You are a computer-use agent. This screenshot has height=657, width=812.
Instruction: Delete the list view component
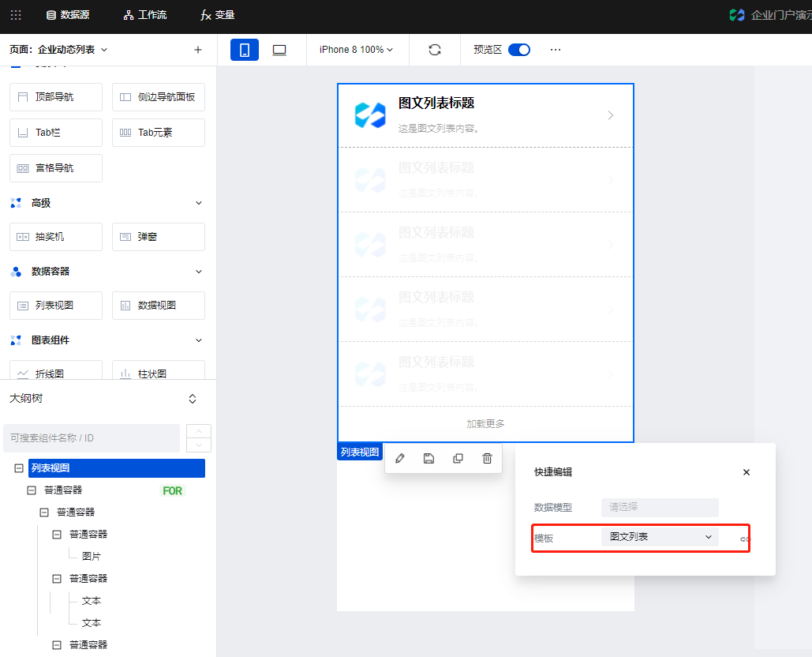point(488,459)
